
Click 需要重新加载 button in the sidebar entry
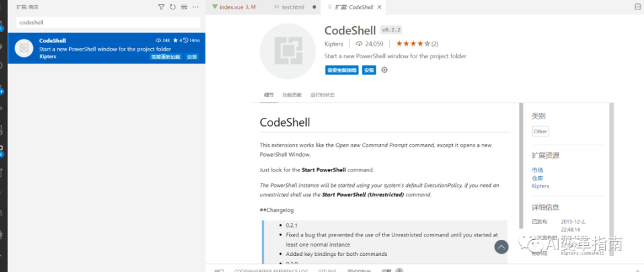click(x=166, y=57)
